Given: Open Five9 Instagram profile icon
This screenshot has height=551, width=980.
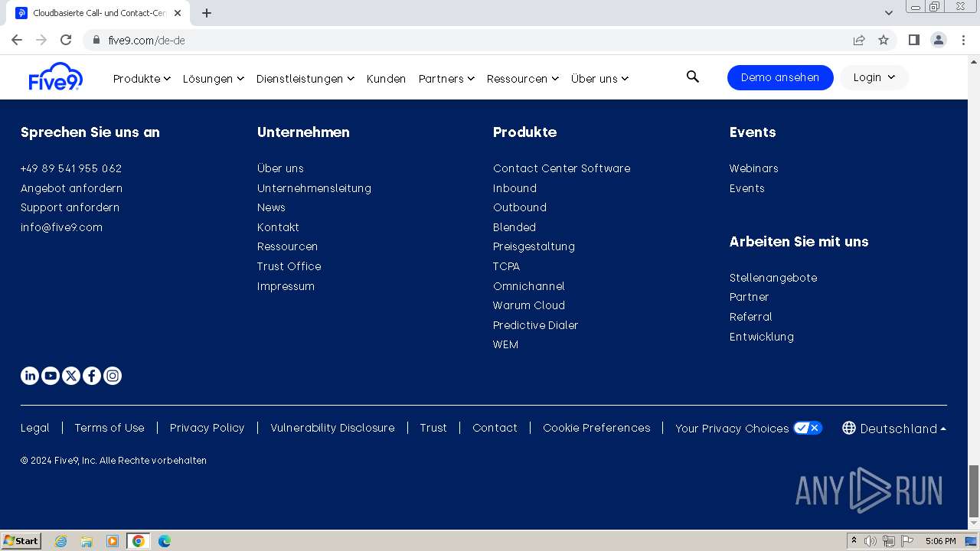Looking at the screenshot, I should (113, 376).
